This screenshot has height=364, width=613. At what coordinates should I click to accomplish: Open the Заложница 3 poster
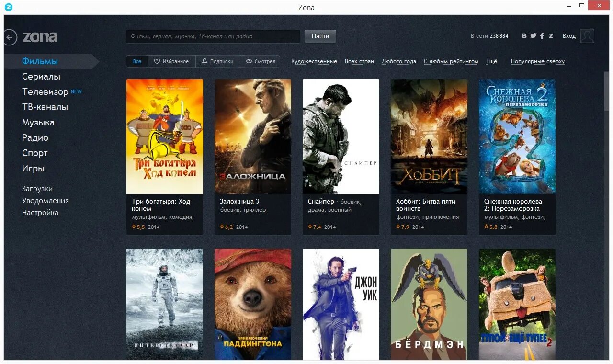[x=253, y=136]
